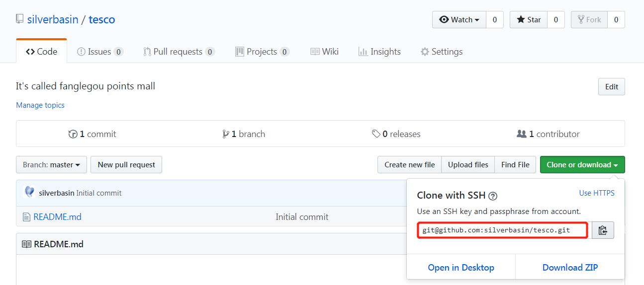Click Download ZIP
644x285 pixels.
click(x=570, y=268)
